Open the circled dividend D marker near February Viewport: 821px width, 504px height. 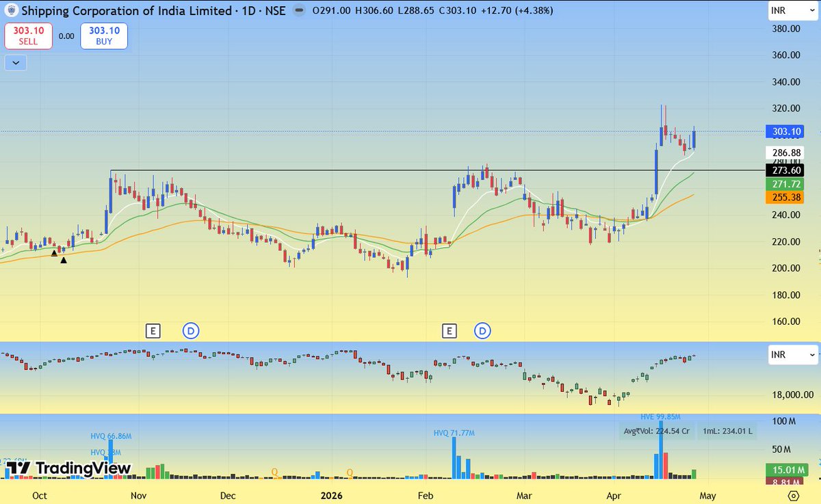coord(484,330)
